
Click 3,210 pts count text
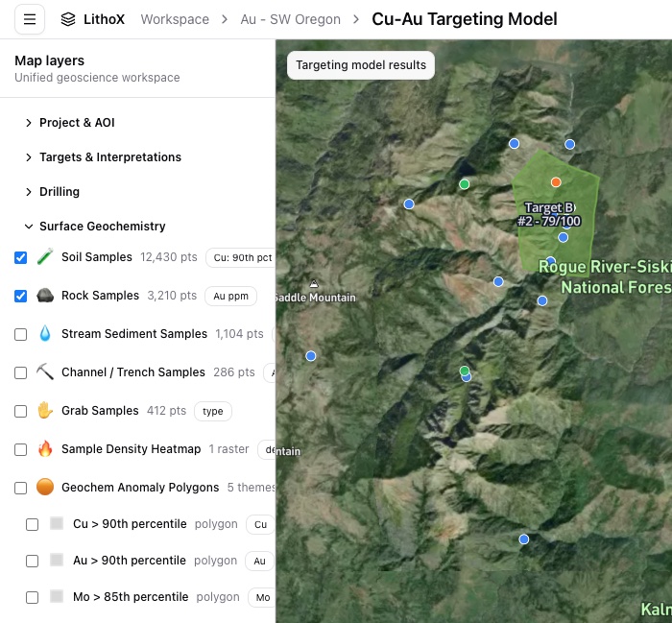172,296
